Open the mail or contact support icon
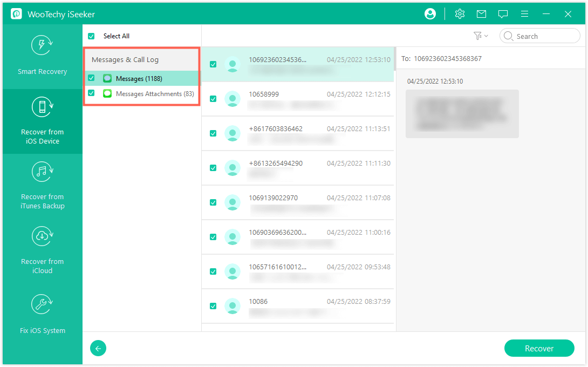This screenshot has width=588, height=367. [481, 13]
